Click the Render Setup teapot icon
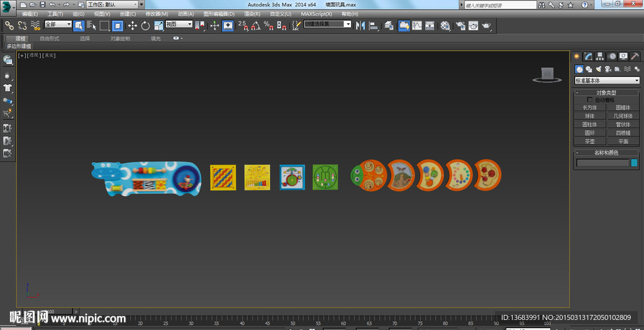 tap(460, 26)
